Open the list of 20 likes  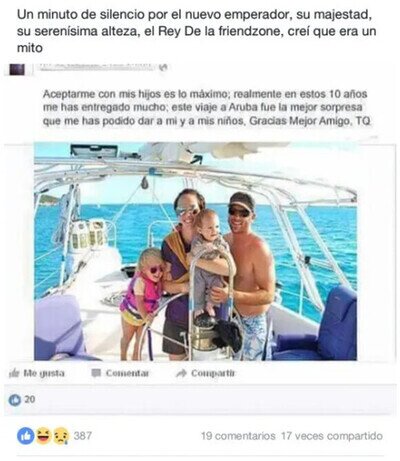coord(30,399)
